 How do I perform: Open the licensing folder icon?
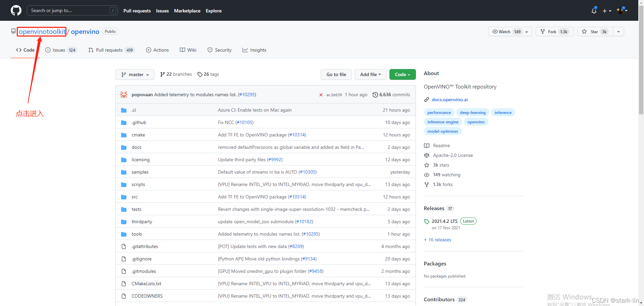(x=124, y=160)
